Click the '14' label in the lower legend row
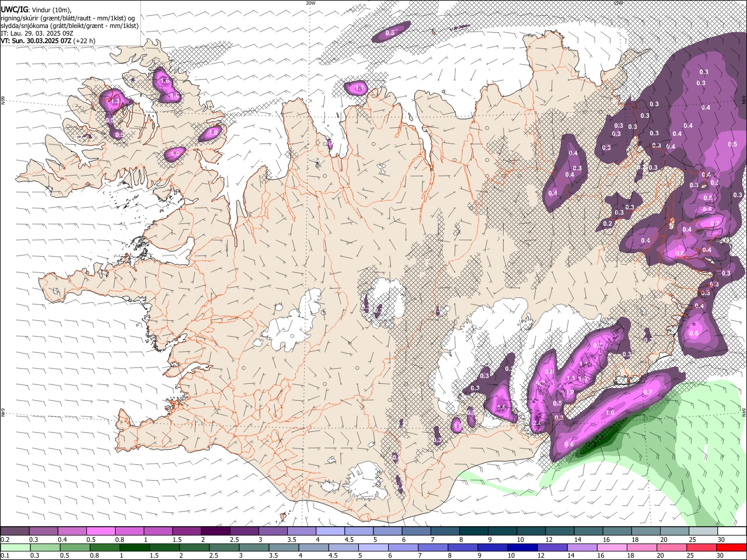The image size is (747, 560). (571, 555)
